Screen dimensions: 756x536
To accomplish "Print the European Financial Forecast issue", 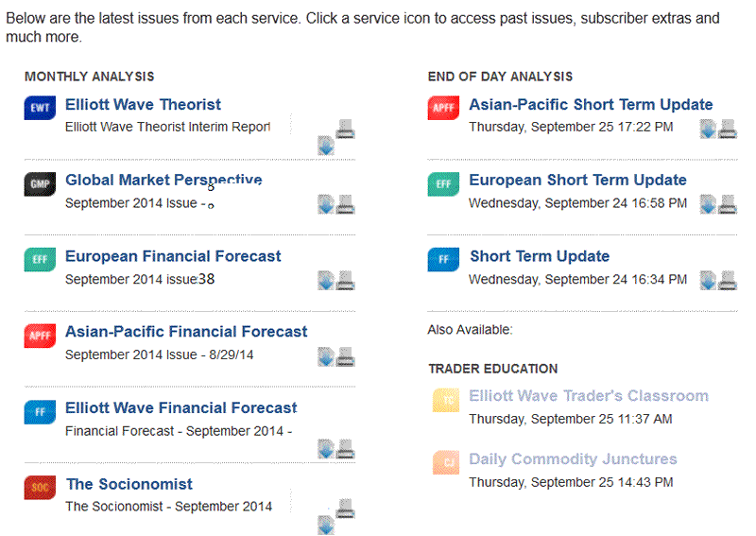I will click(x=346, y=281).
